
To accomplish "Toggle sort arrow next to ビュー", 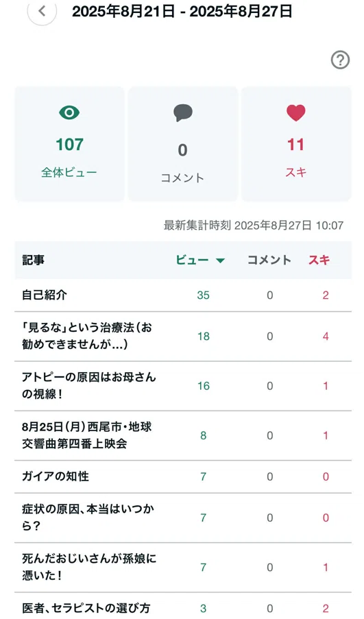I will (x=220, y=260).
